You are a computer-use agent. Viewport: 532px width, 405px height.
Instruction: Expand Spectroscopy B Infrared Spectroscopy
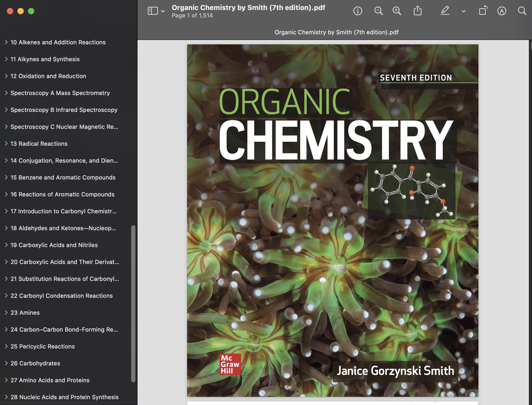click(6, 110)
